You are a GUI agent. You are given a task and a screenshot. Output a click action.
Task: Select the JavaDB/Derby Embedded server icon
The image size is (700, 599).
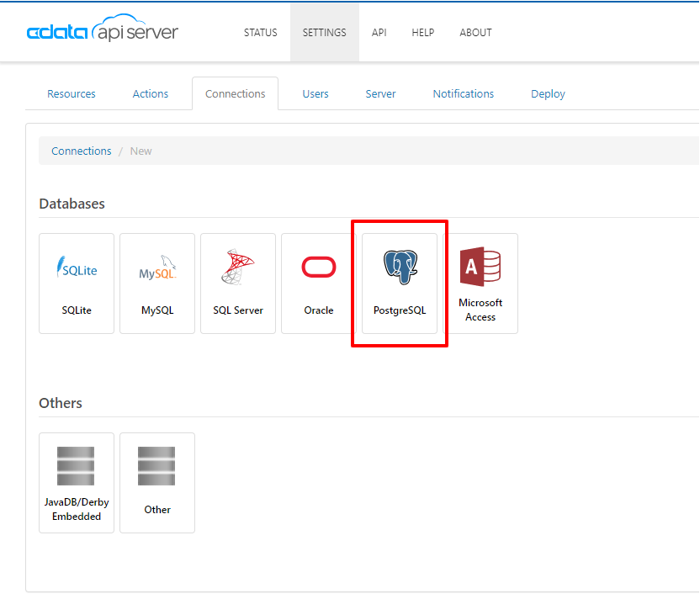76,465
